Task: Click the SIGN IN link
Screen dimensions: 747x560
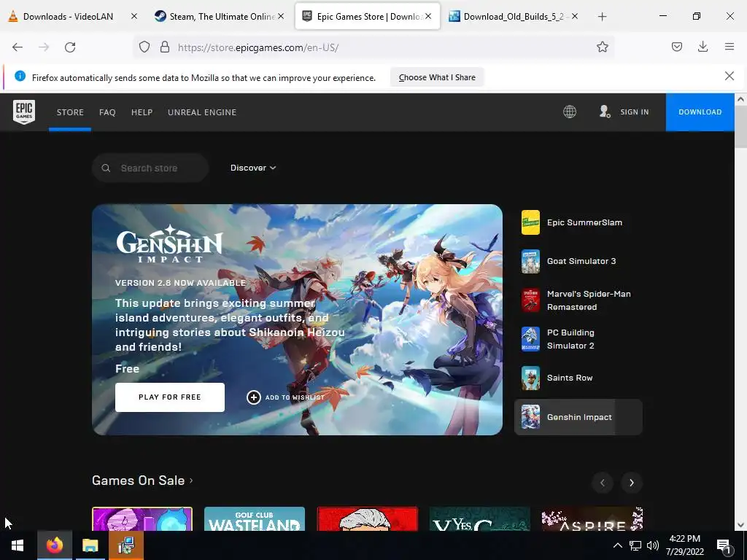Action: tap(634, 112)
